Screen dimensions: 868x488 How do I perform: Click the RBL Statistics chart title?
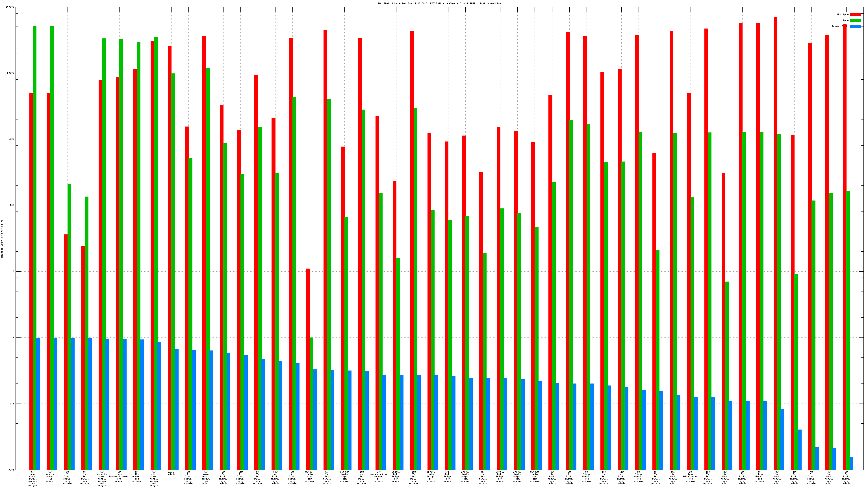[x=439, y=3]
